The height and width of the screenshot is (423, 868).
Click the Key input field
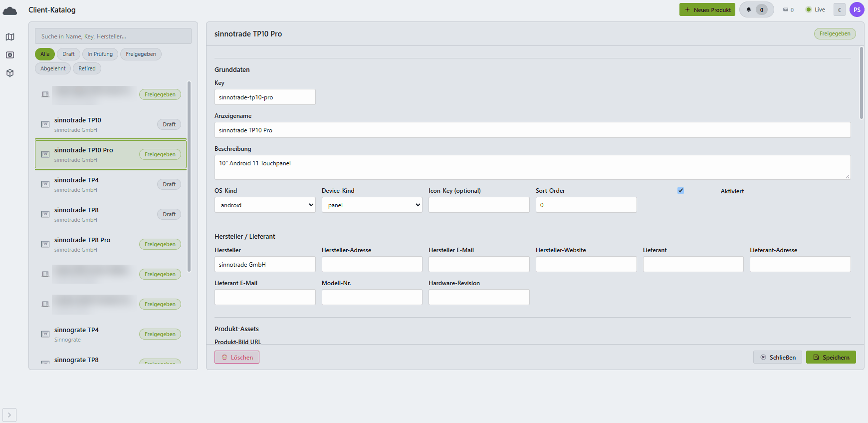[265, 97]
